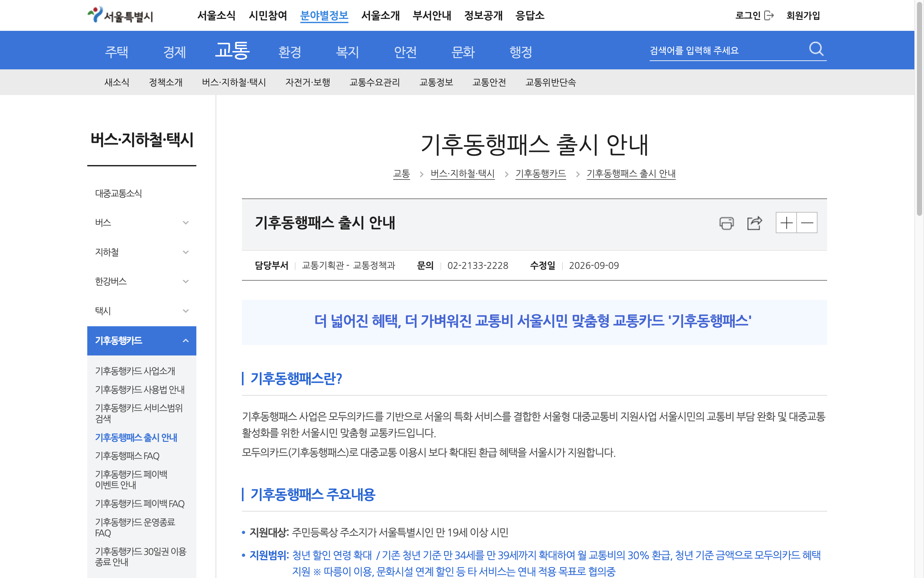Open 새소식 submenu item

[117, 82]
